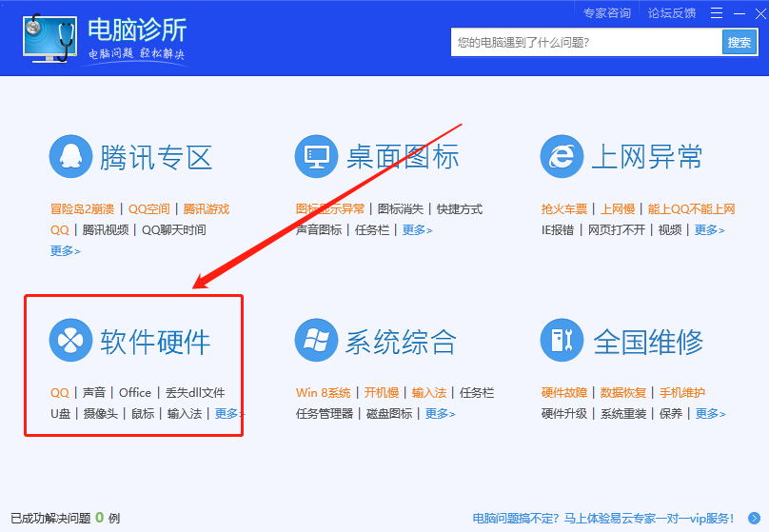Open the 任务管理器 link
Screen dimensions: 769x532
tap(325, 413)
